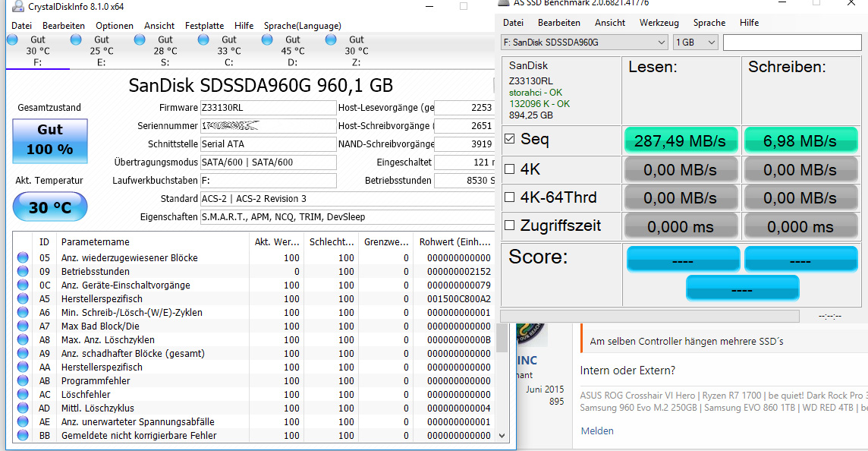The width and height of the screenshot is (868, 451).
Task: Uncheck the Seq benchmark checkbox
Action: [x=510, y=138]
